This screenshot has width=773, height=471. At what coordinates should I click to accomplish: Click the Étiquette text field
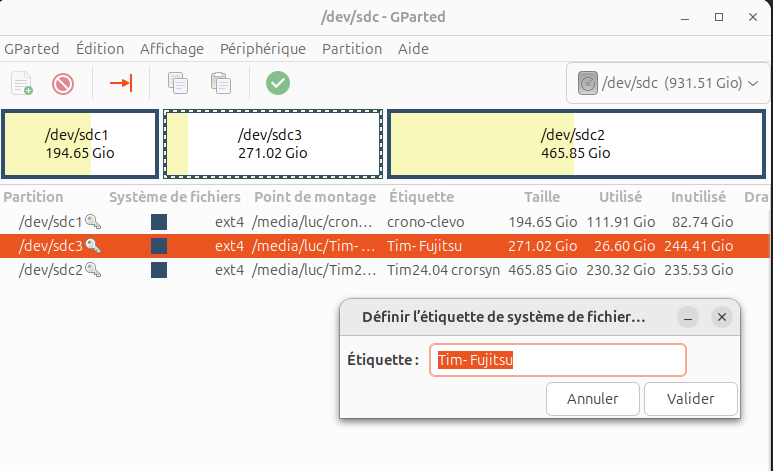557,360
